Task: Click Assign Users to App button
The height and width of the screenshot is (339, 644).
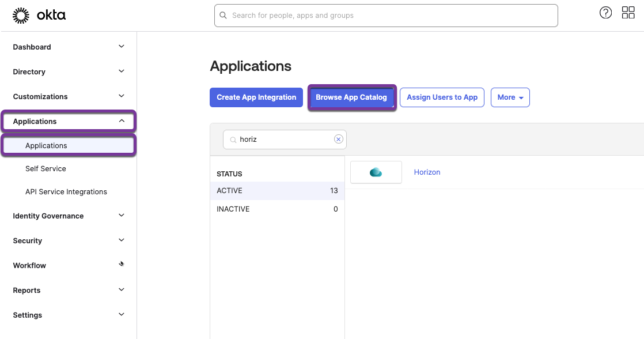Action: 442,97
